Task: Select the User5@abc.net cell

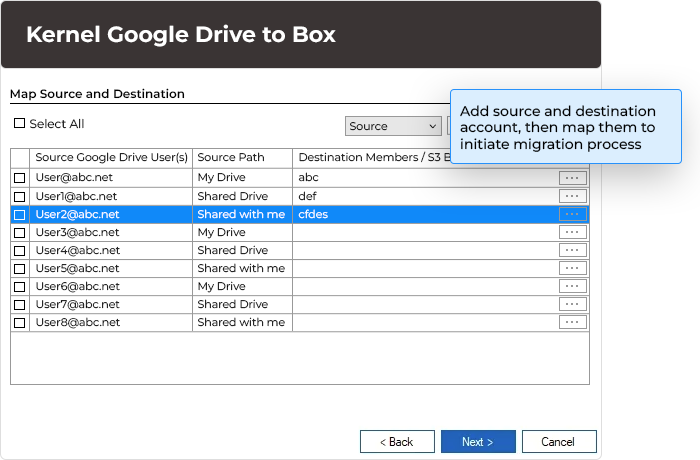Action: (111, 268)
